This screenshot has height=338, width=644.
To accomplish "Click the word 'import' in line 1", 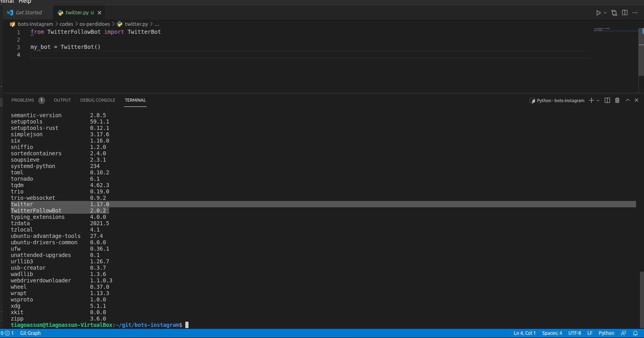I will tap(114, 32).
